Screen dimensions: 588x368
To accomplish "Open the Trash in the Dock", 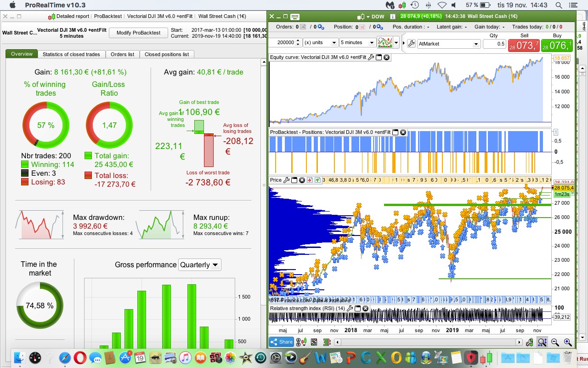I will (568, 357).
